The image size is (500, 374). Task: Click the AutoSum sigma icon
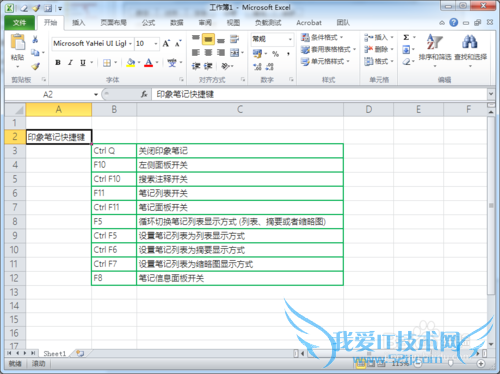(406, 37)
